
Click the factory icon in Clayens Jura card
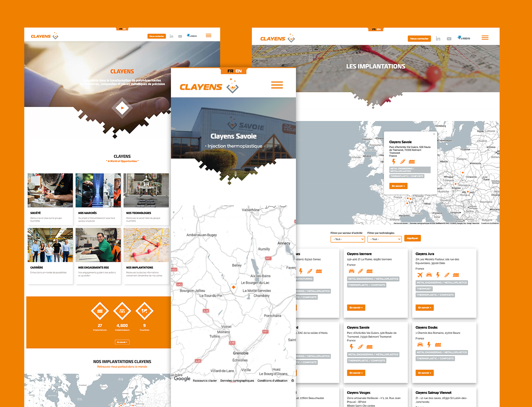456,275
